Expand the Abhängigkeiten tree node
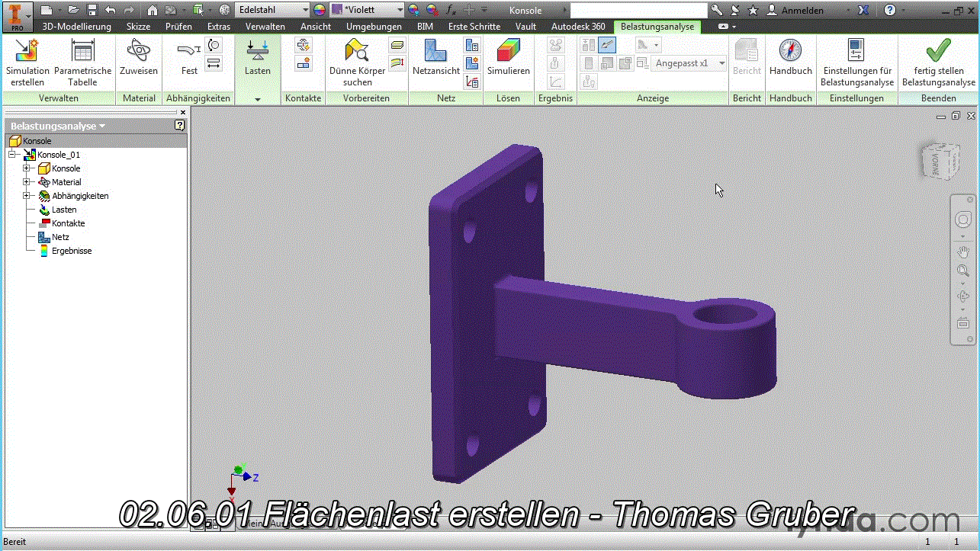The width and height of the screenshot is (980, 551). 26,196
